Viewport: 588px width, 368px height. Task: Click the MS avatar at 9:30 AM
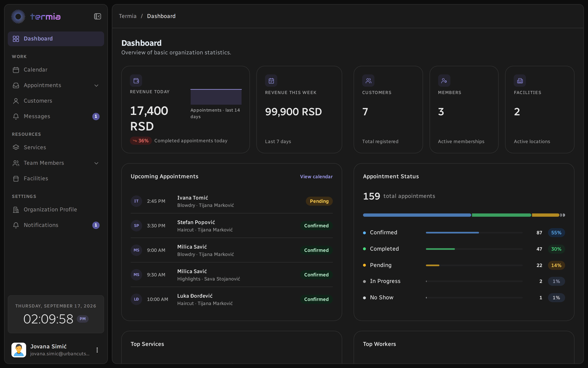tap(136, 275)
